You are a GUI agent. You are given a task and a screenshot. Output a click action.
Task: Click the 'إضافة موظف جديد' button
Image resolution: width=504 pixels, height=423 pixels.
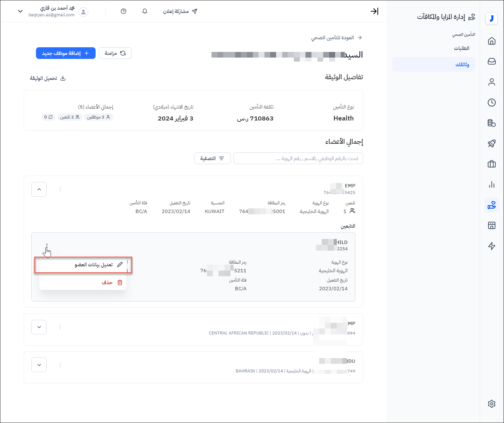point(66,53)
